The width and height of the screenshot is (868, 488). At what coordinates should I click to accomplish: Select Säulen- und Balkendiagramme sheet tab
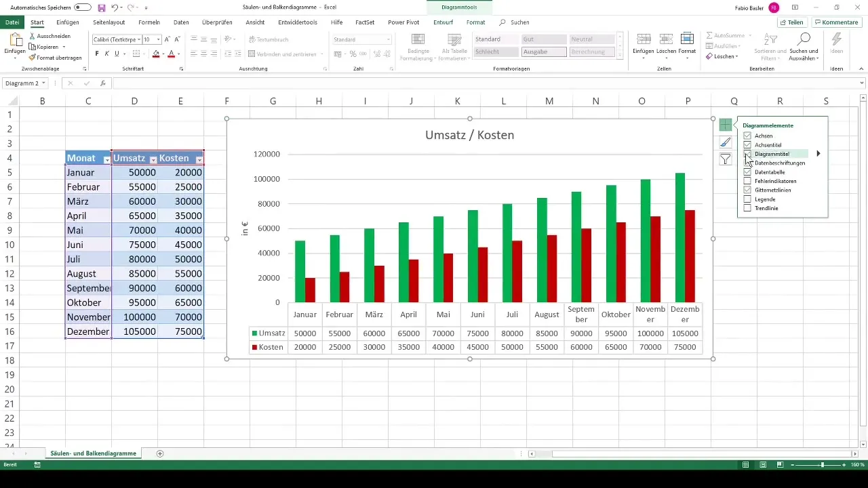pyautogui.click(x=94, y=453)
